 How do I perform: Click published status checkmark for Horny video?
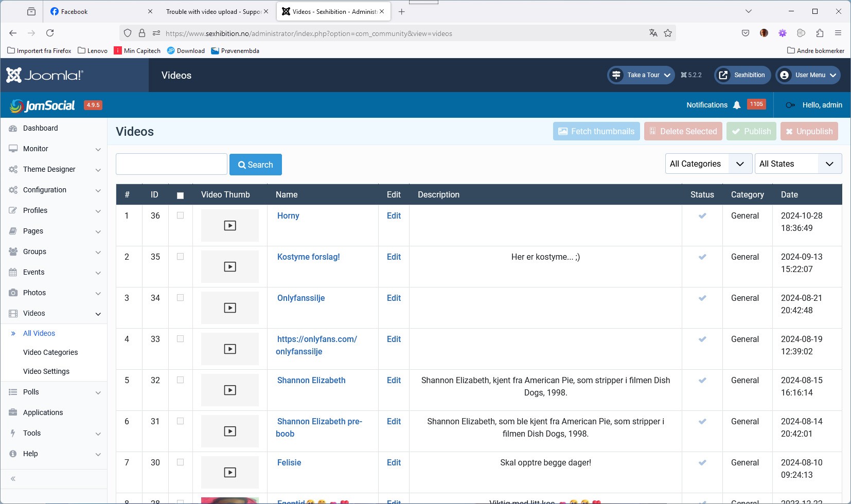(702, 216)
